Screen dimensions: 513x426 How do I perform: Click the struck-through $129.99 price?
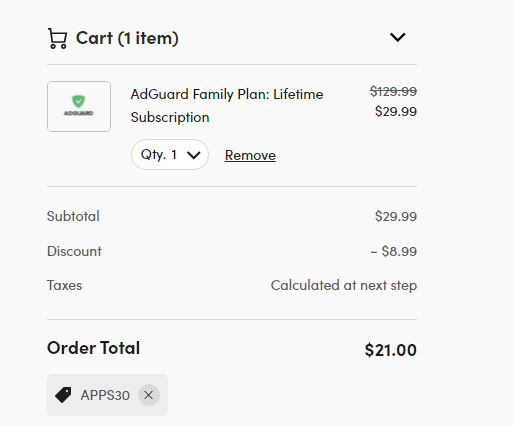click(x=393, y=91)
